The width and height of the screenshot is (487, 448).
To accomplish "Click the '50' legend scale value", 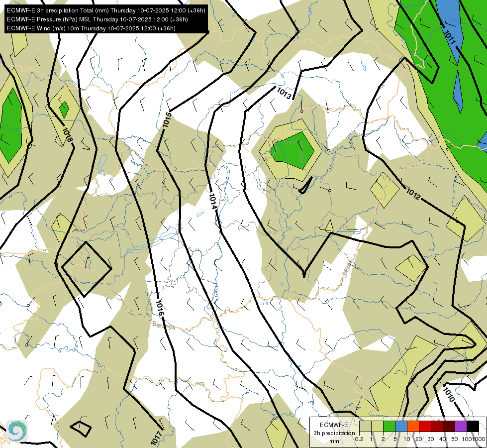I will pyautogui.click(x=454, y=439).
